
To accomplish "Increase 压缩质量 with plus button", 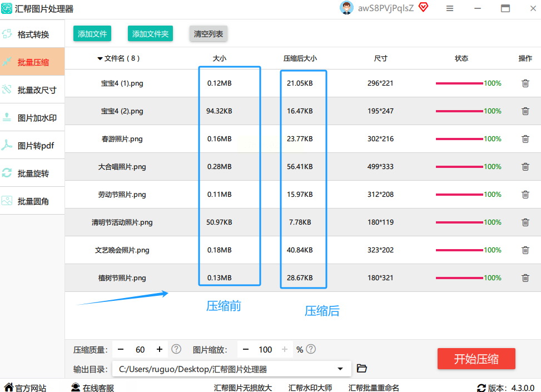I will pos(160,349).
